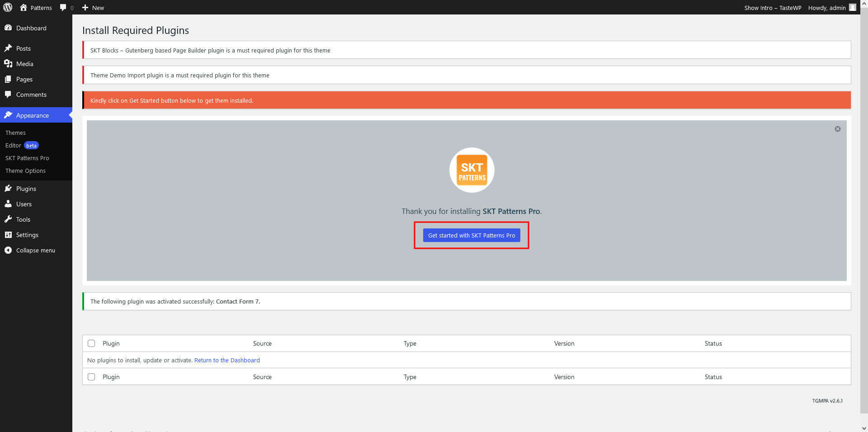Viewport: 868px width, 432px height.
Task: Go to Themes submenu
Action: (15, 133)
